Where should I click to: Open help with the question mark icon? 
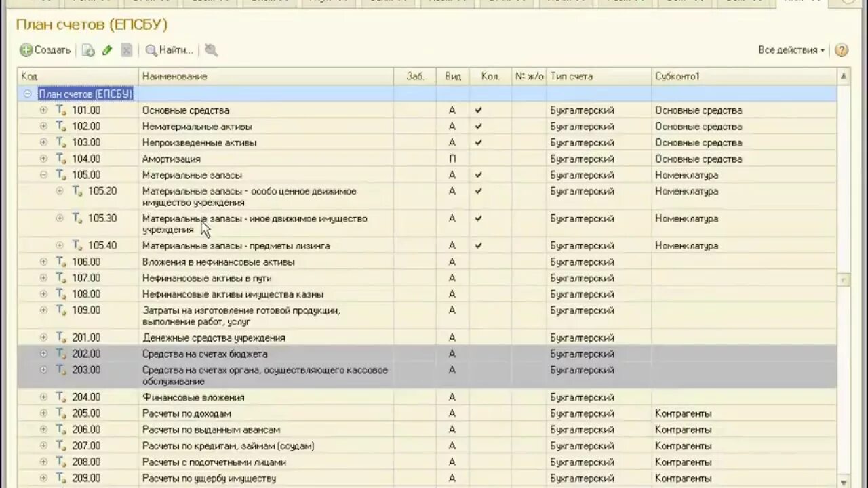[x=842, y=49]
